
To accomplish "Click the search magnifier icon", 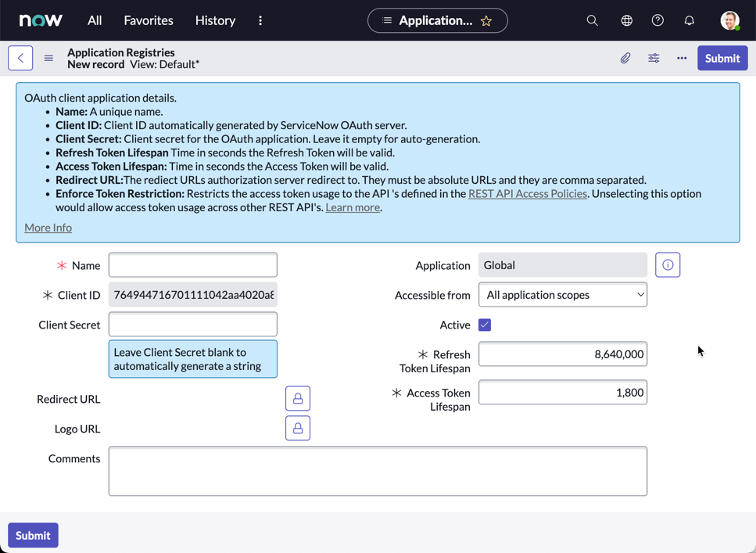I will click(x=592, y=20).
